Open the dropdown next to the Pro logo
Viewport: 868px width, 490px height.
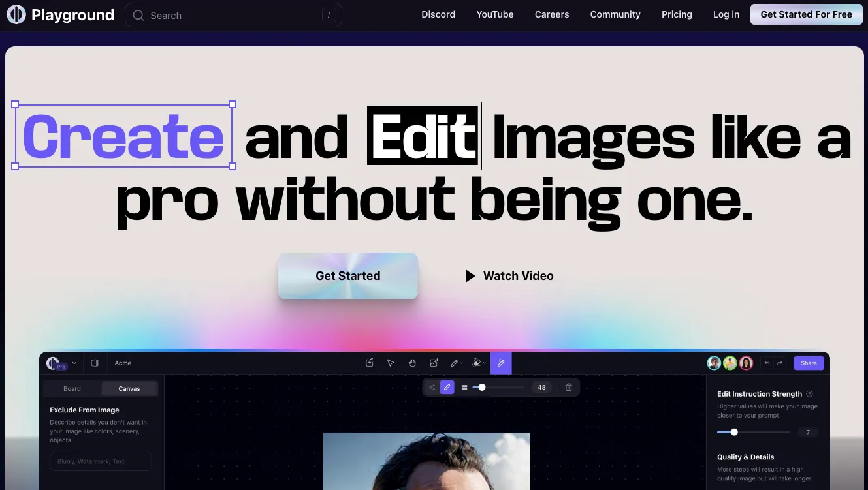[74, 363]
